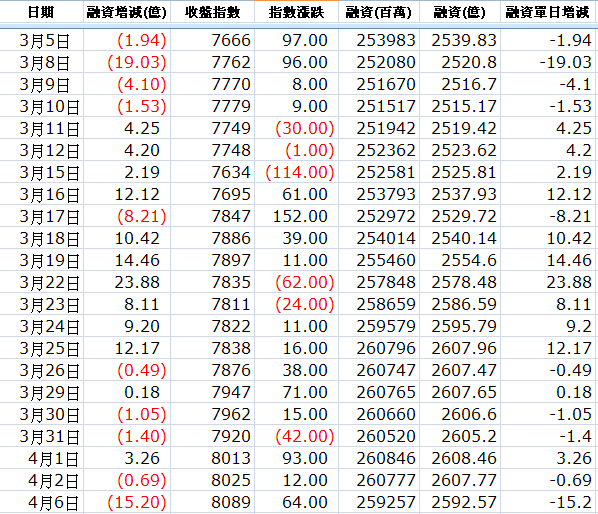Select the 收盤指數 column header
598x514 pixels.
[212, 13]
